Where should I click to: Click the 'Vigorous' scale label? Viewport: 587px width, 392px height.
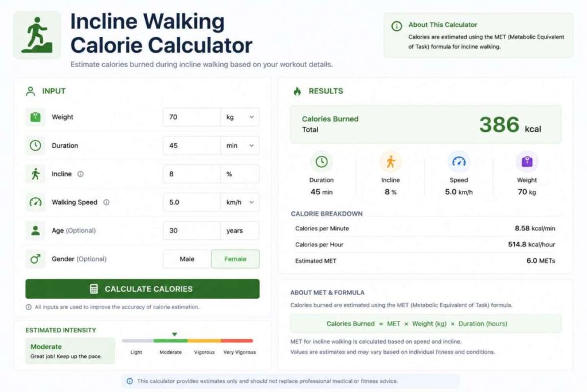pos(205,352)
